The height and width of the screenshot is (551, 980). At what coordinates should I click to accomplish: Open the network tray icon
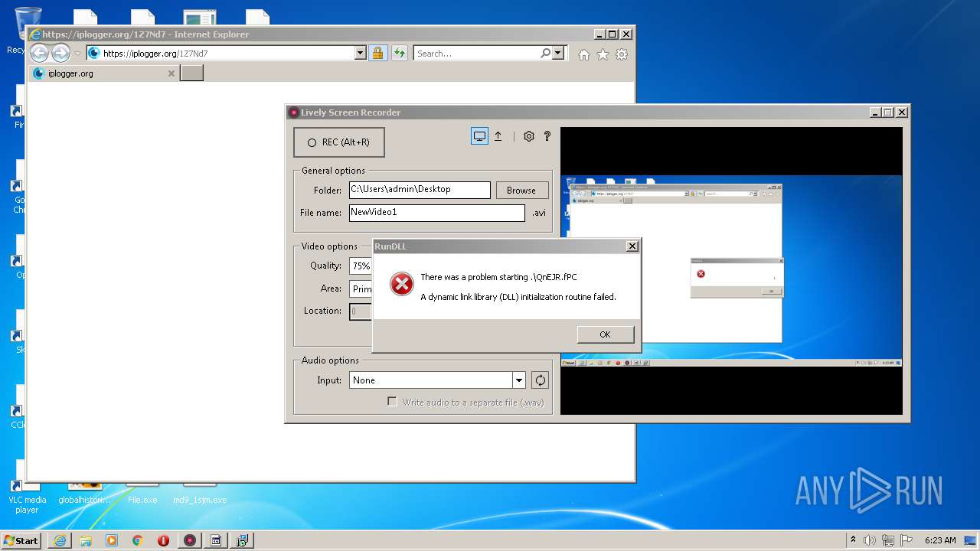(x=888, y=540)
